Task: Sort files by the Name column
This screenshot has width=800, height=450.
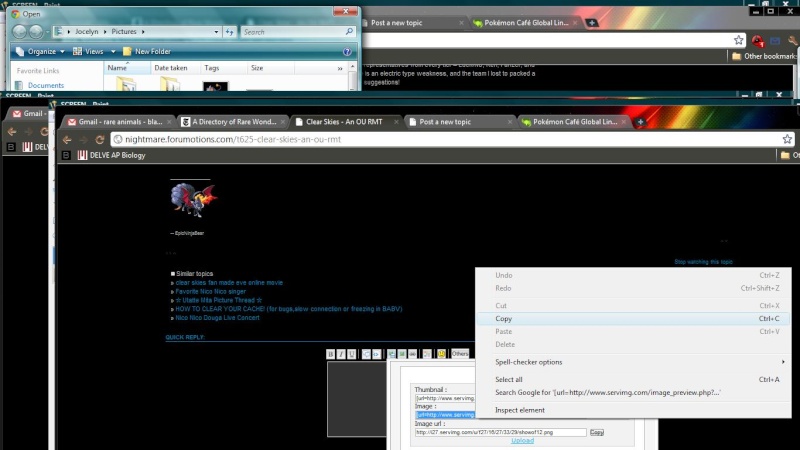Action: coord(127,68)
